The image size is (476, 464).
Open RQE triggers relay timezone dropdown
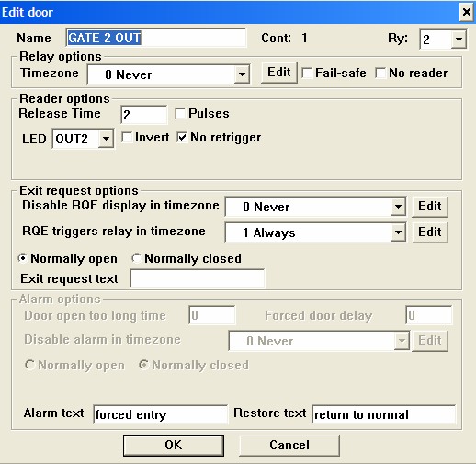point(398,232)
